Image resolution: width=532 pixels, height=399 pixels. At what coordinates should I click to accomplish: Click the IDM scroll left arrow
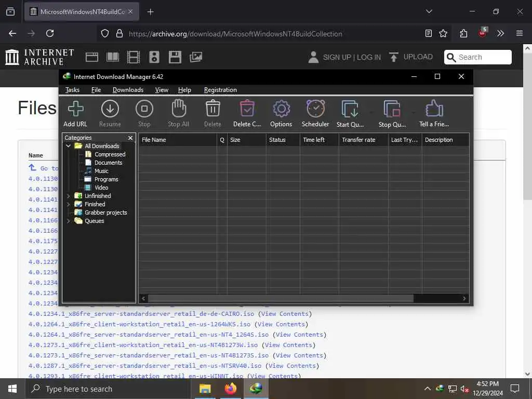click(143, 299)
